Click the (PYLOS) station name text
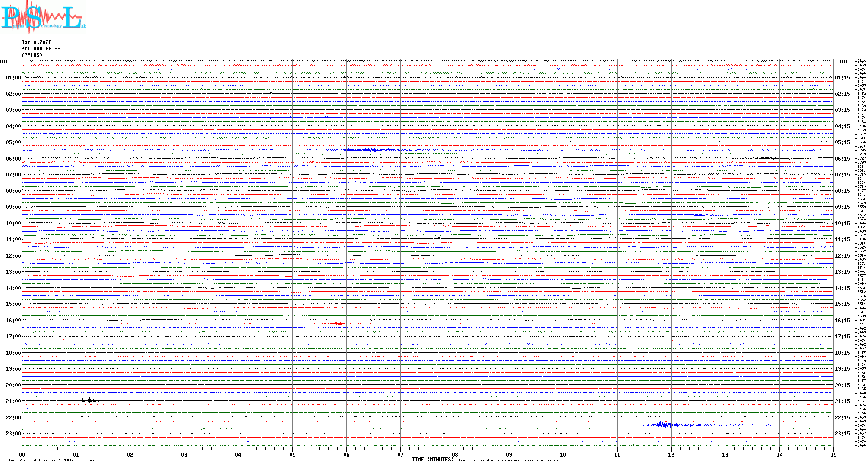The height and width of the screenshot is (466, 868). (x=32, y=55)
